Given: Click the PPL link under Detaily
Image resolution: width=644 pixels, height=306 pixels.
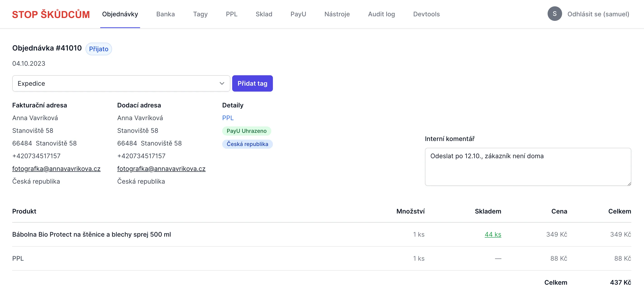Looking at the screenshot, I should (x=228, y=118).
